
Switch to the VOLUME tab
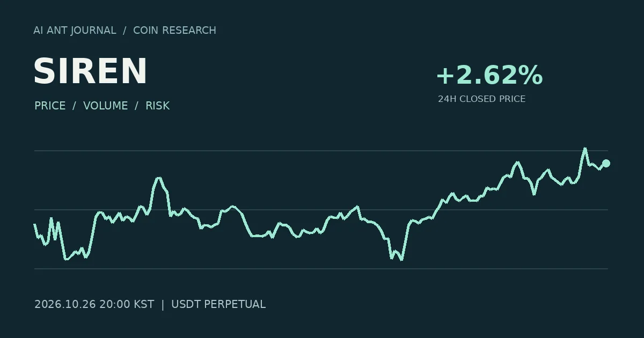click(106, 106)
